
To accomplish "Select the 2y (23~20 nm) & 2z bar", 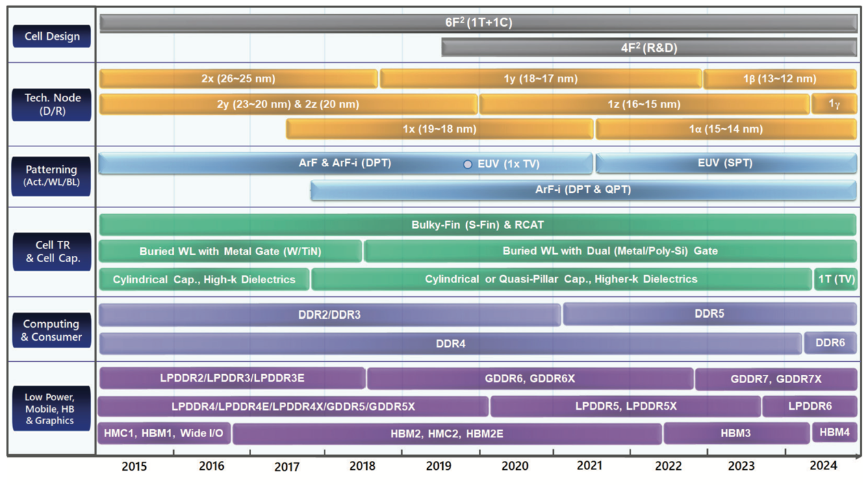I will 288,104.
